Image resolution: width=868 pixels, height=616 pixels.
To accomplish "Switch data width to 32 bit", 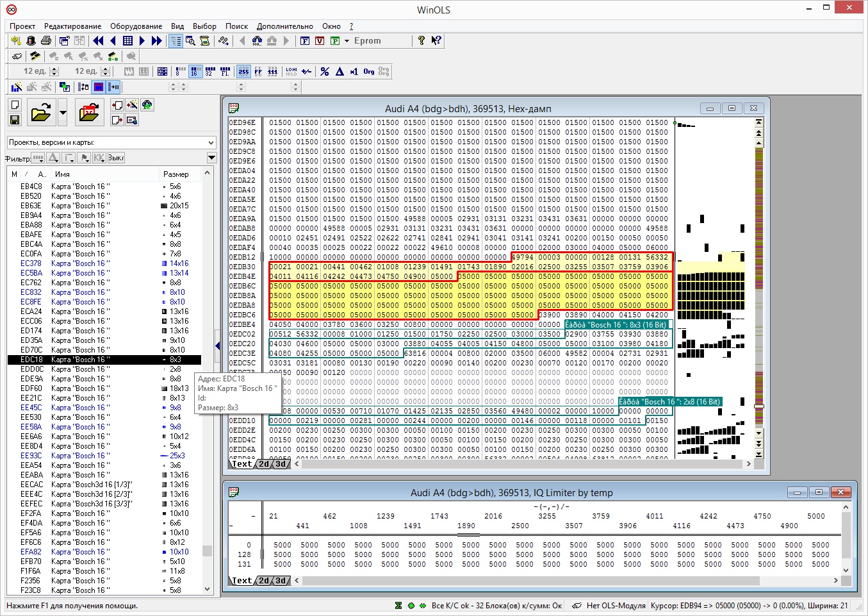I will coord(209,71).
